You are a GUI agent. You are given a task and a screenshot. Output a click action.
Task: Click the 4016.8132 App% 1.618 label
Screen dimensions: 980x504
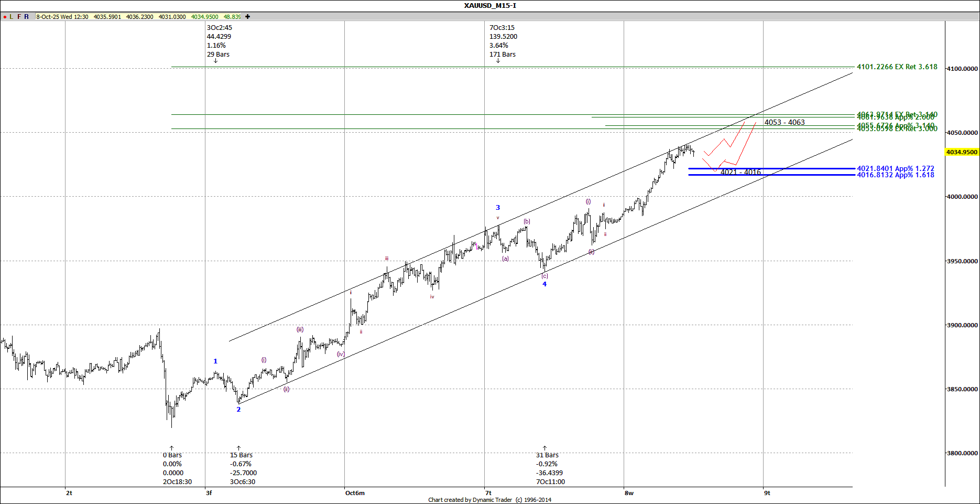pos(895,175)
